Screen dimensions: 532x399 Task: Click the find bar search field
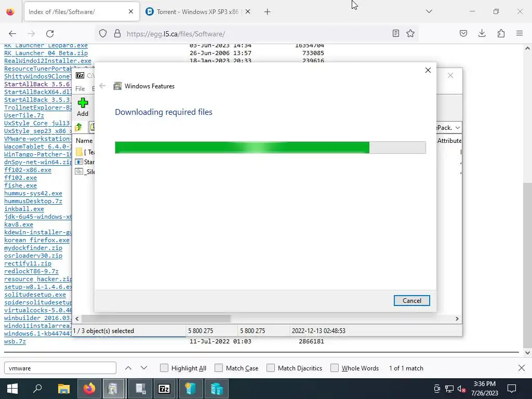60,368
